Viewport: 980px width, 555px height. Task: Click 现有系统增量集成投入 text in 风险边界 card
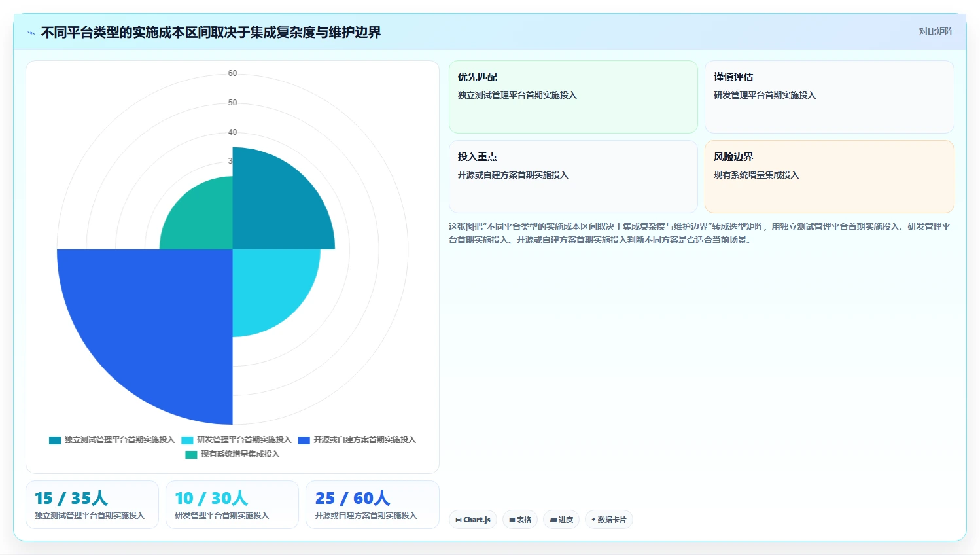[x=756, y=175]
